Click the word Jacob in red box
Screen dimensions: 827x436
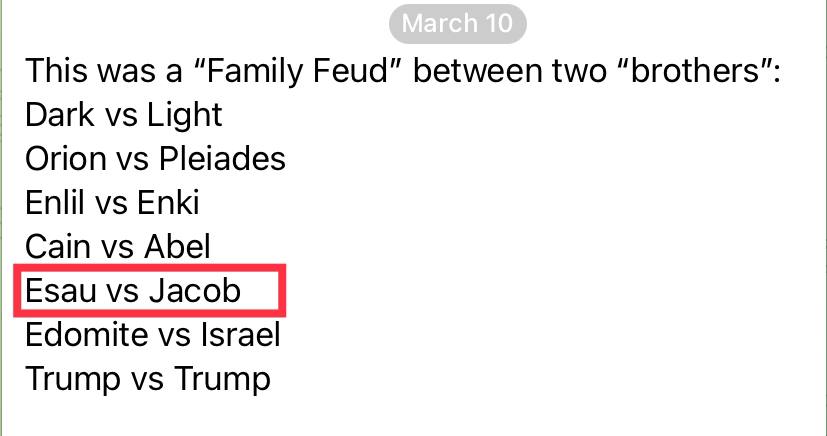coord(195,290)
